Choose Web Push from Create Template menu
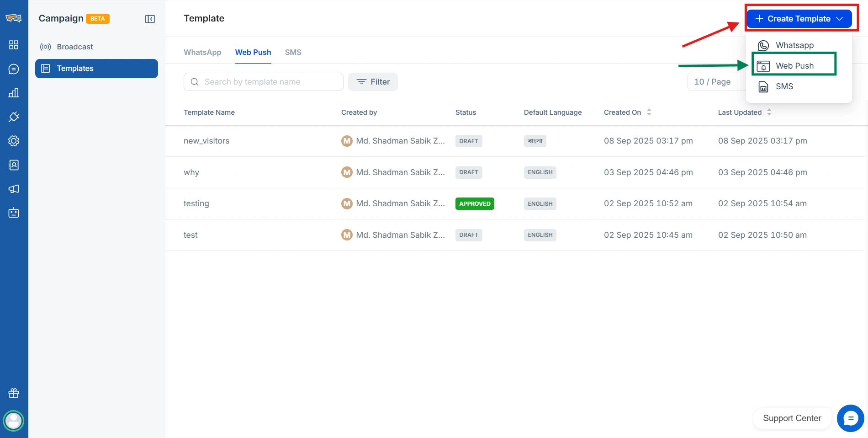This screenshot has width=868, height=438. click(794, 66)
